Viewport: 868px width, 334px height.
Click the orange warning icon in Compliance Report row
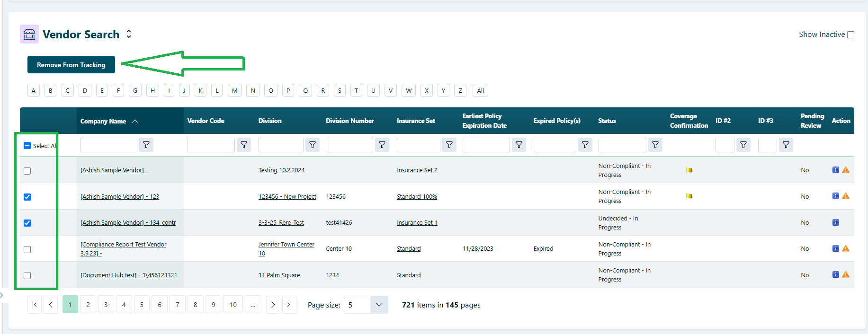coord(846,248)
